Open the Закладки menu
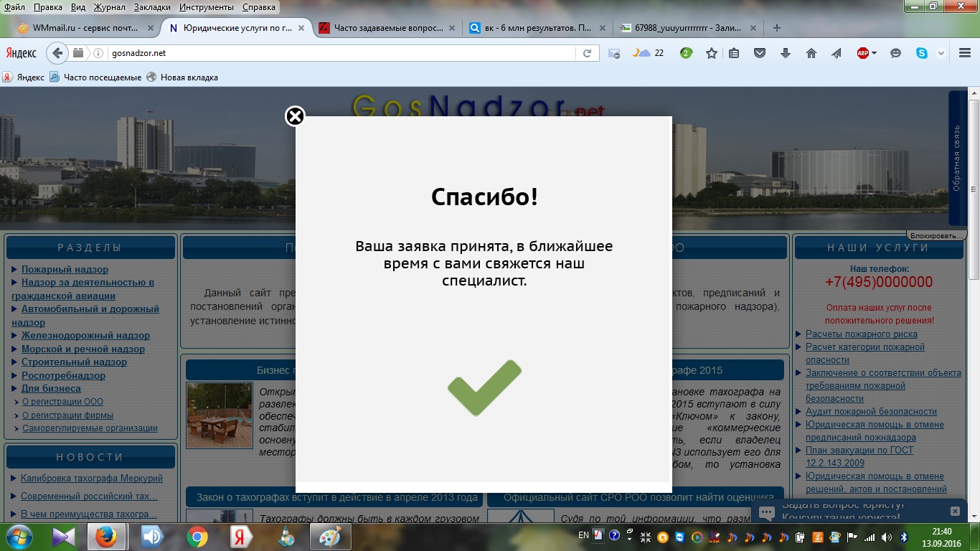Viewport: 980px width, 551px height. click(x=152, y=7)
